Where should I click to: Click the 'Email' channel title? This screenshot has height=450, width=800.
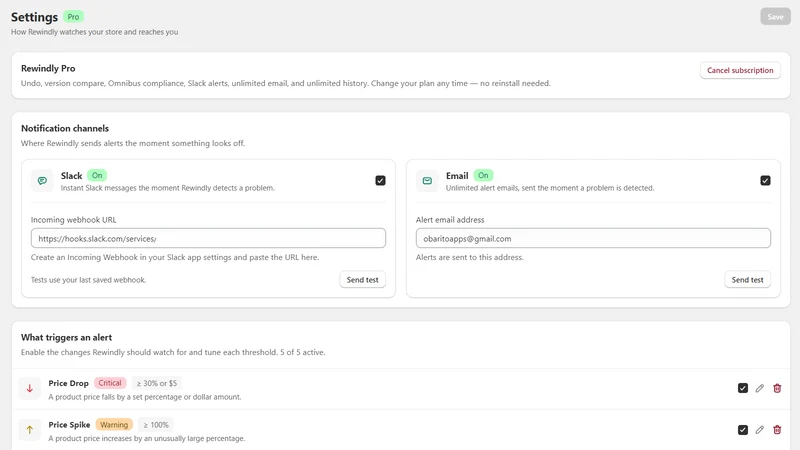[457, 176]
